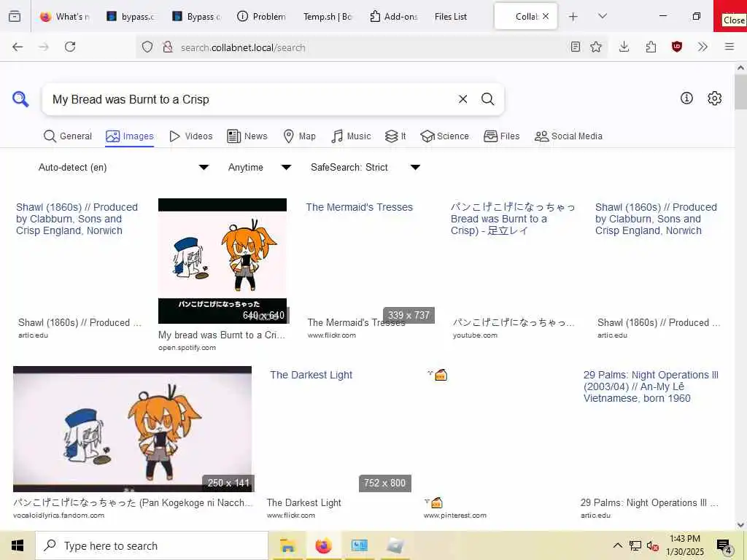Switch to Music search category

point(351,136)
